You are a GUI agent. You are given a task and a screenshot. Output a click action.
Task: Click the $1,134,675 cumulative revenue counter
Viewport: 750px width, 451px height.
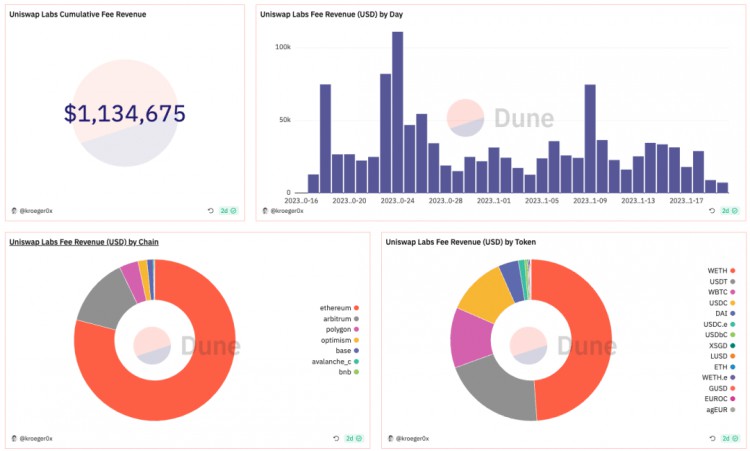coord(125,113)
